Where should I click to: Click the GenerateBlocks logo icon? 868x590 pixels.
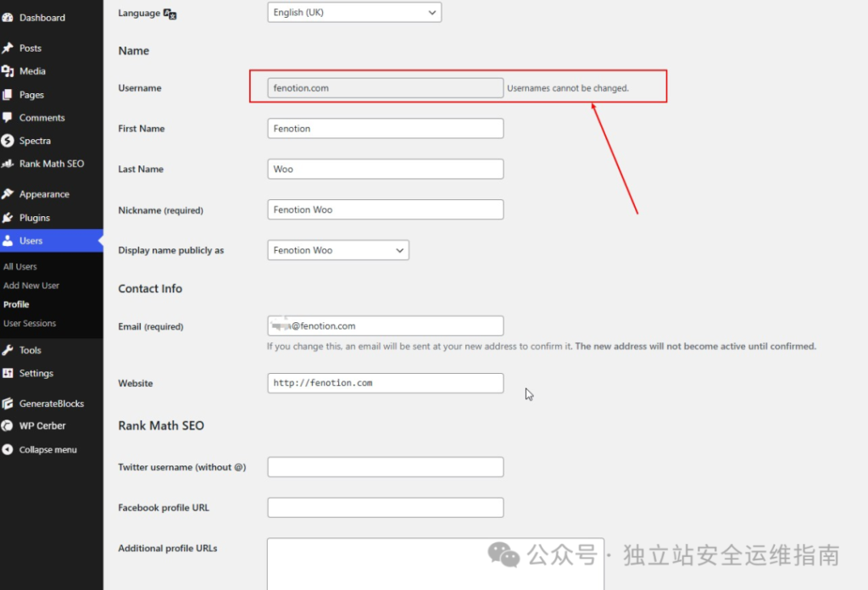8,404
